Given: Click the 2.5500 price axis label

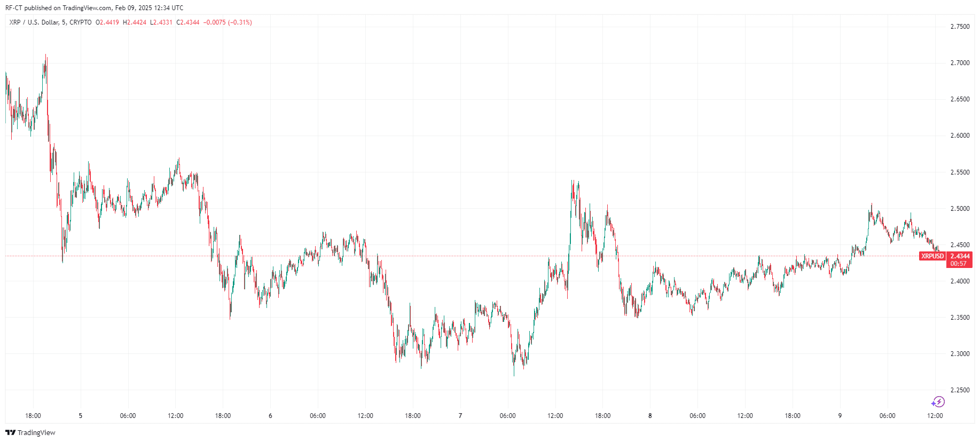Looking at the screenshot, I should click(x=960, y=172).
